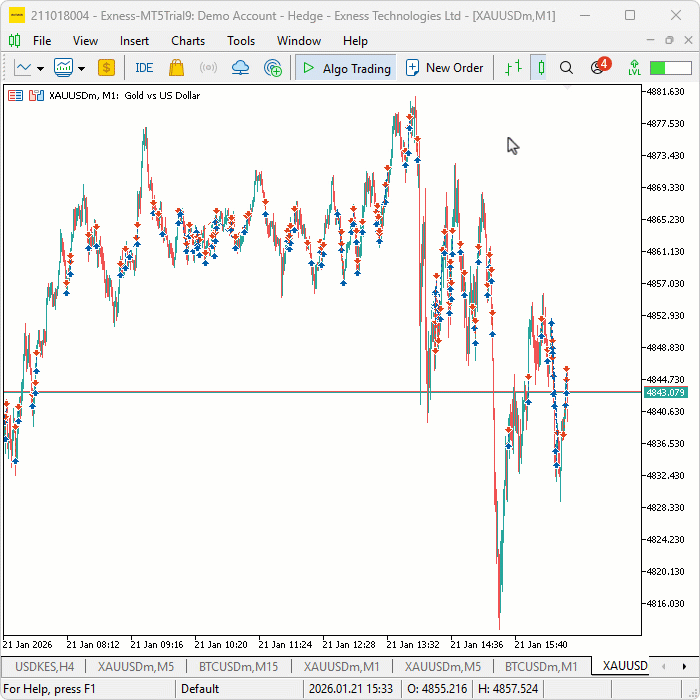Open the depth of market icon in chart
700x700 pixels.
tap(36, 96)
